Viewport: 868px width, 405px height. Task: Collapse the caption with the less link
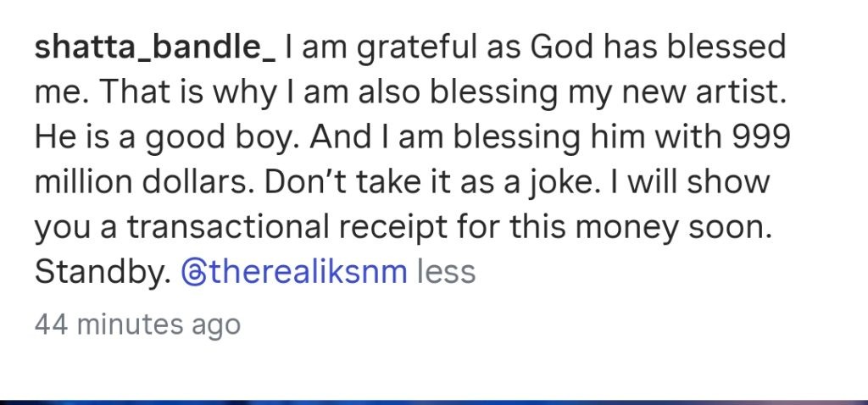(x=446, y=272)
